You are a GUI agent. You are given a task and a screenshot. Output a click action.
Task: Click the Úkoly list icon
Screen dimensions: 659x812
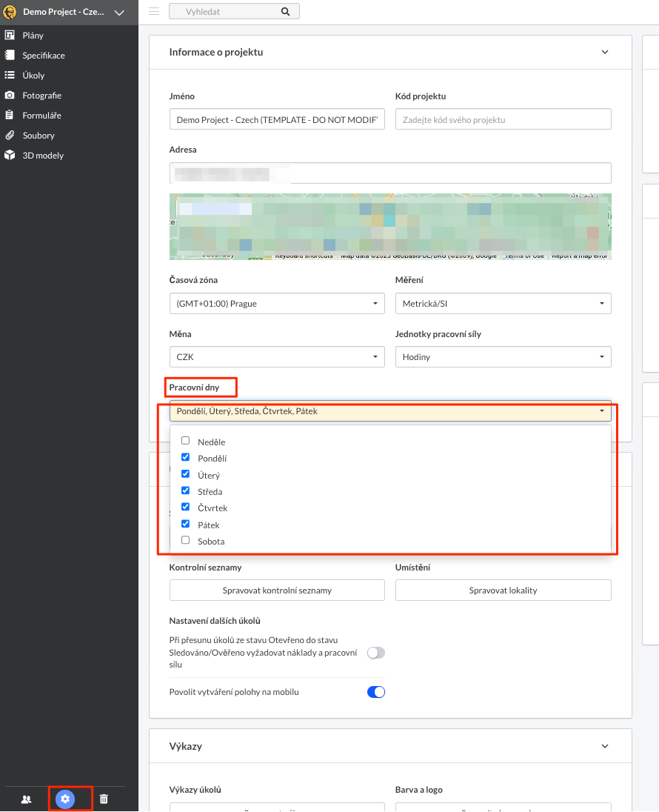coord(10,75)
